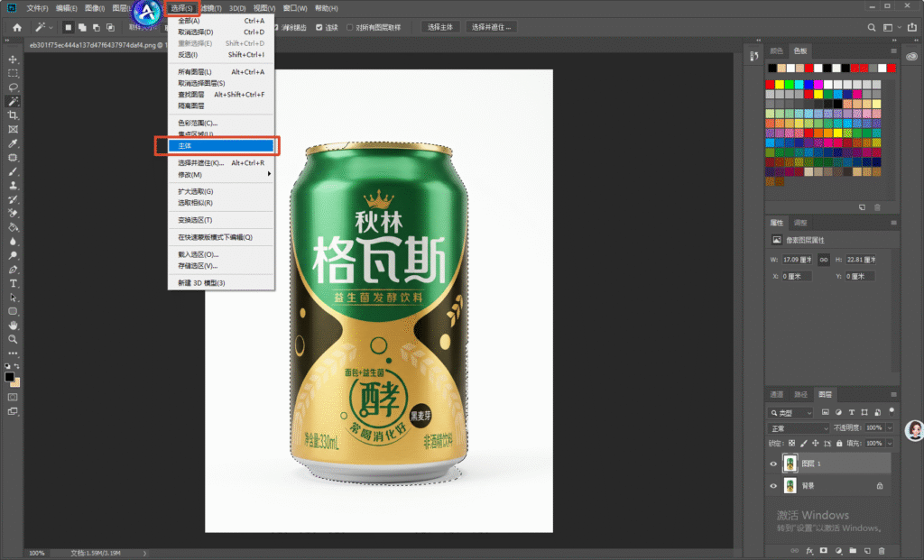Open the fx layer style icon
Screen dimensions: 924x560
coord(809,551)
